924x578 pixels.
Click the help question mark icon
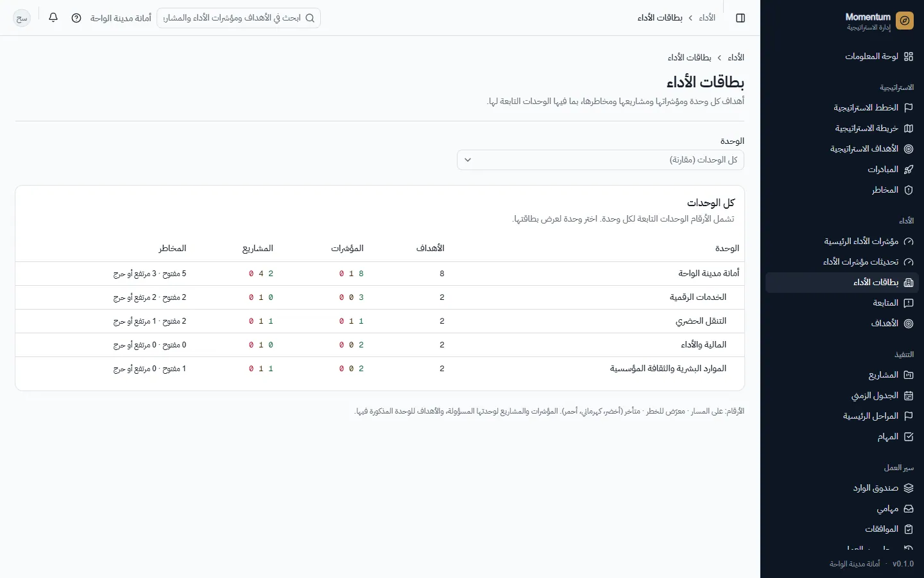coord(76,18)
